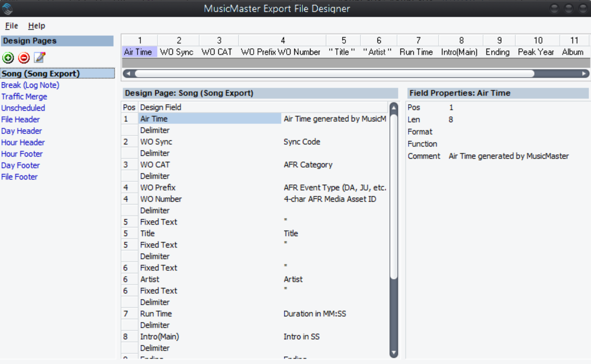Click the MusicMaster app icon in title bar
This screenshot has height=364, width=591.
pyautogui.click(x=7, y=8)
